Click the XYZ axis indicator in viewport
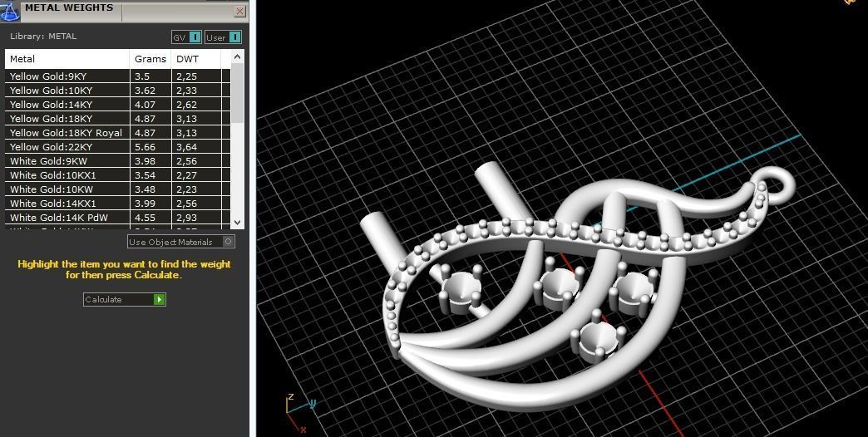 (x=301, y=412)
